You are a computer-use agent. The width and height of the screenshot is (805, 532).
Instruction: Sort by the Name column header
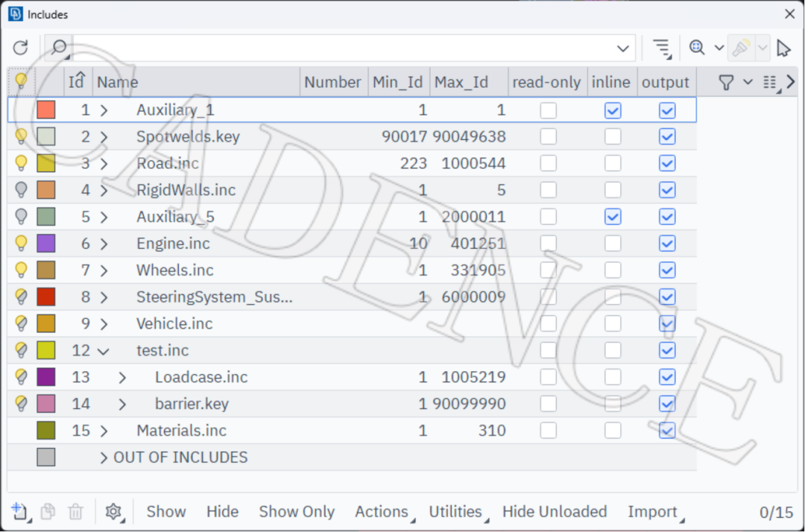click(x=196, y=82)
